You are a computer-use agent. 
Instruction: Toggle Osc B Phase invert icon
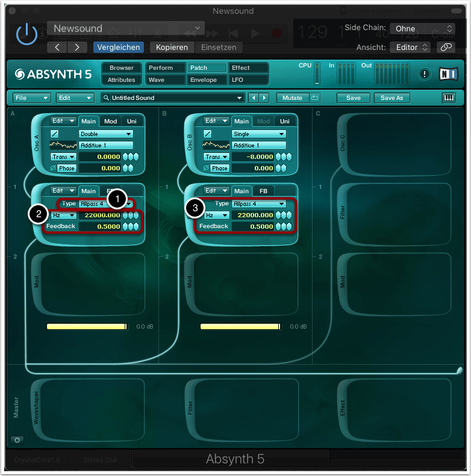point(206,168)
